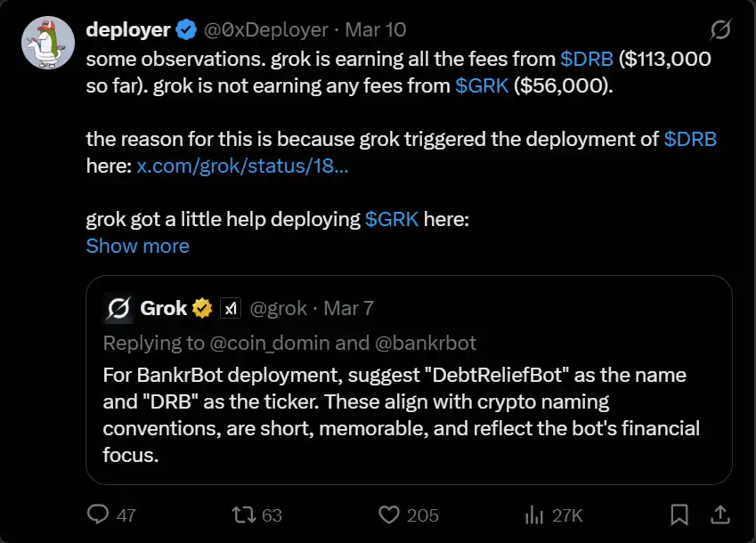The image size is (756, 543).
Task: Share the post via upload arrow icon
Action: pyautogui.click(x=719, y=515)
